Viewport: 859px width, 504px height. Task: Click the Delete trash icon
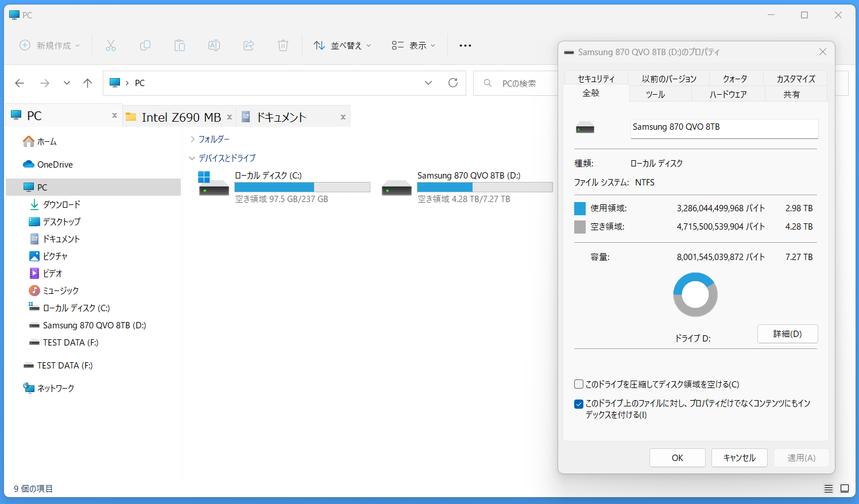coord(283,45)
